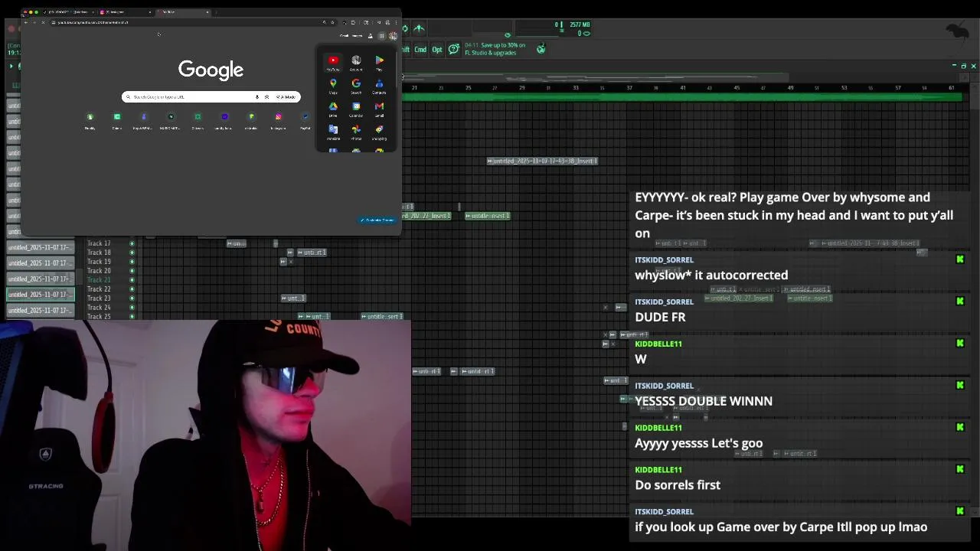
Task: Click the Google apps grid icon
Action: click(381, 36)
